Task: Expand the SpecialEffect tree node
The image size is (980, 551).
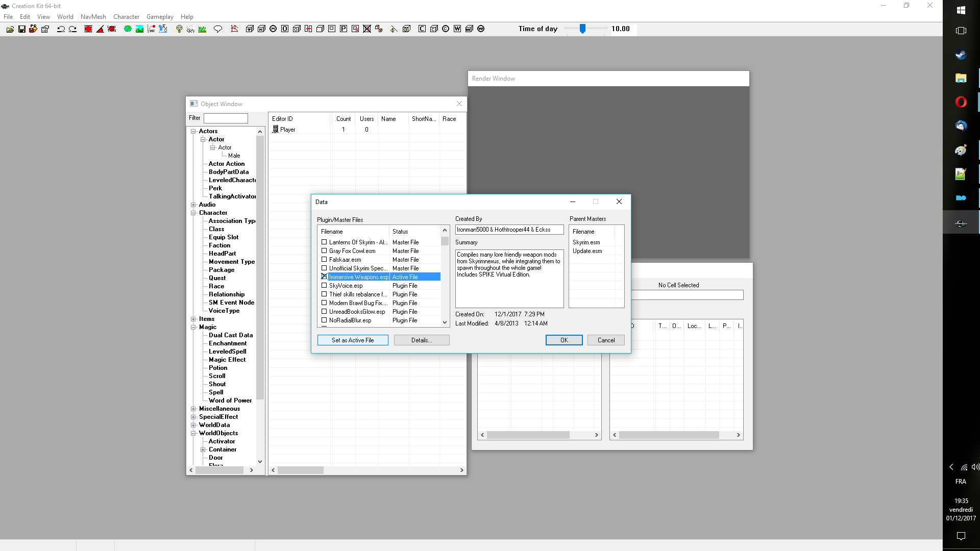Action: click(193, 417)
